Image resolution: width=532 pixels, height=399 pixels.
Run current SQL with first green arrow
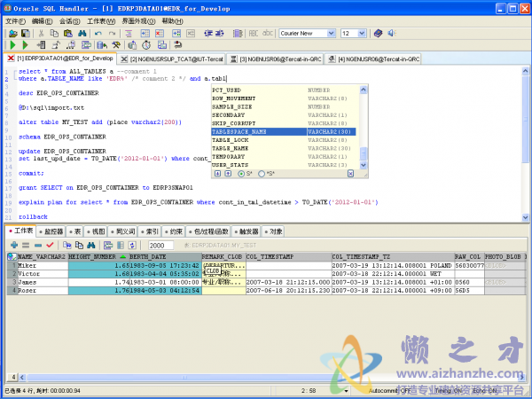[13, 45]
